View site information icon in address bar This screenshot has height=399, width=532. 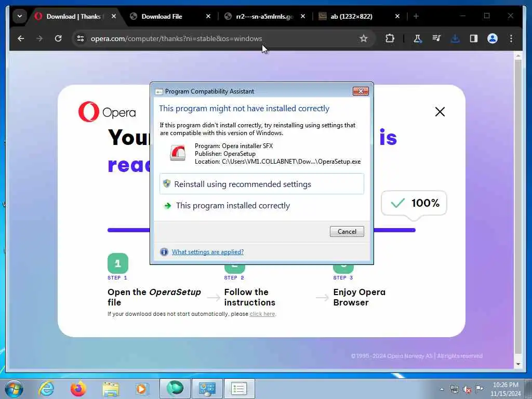(x=81, y=38)
